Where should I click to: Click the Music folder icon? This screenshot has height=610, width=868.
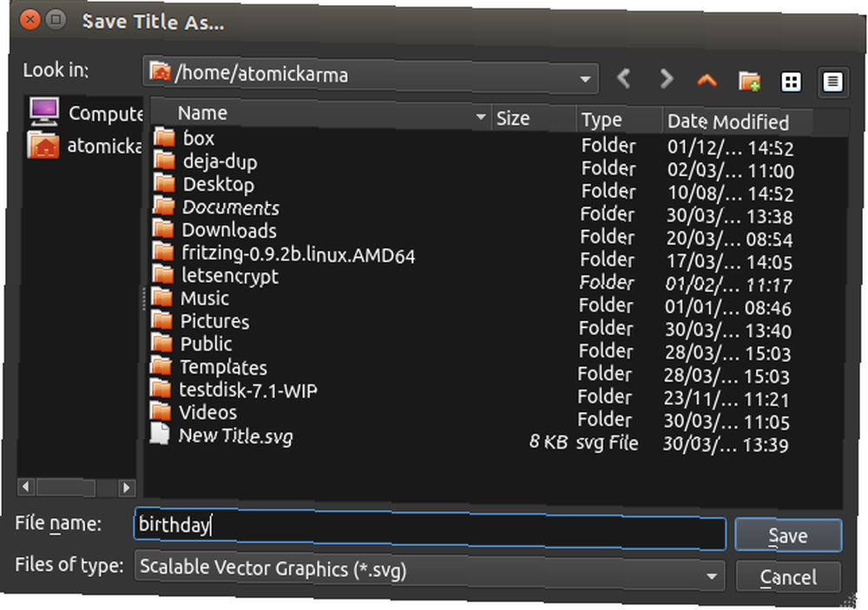click(x=162, y=297)
